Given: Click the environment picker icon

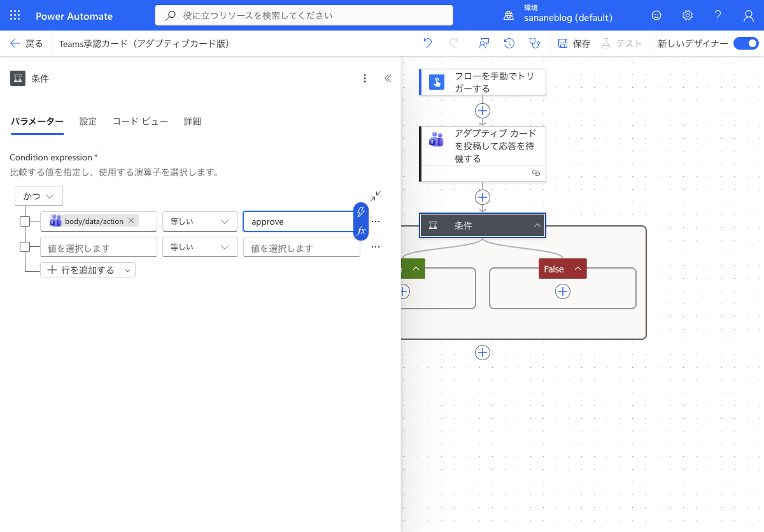Looking at the screenshot, I should click(x=509, y=16).
